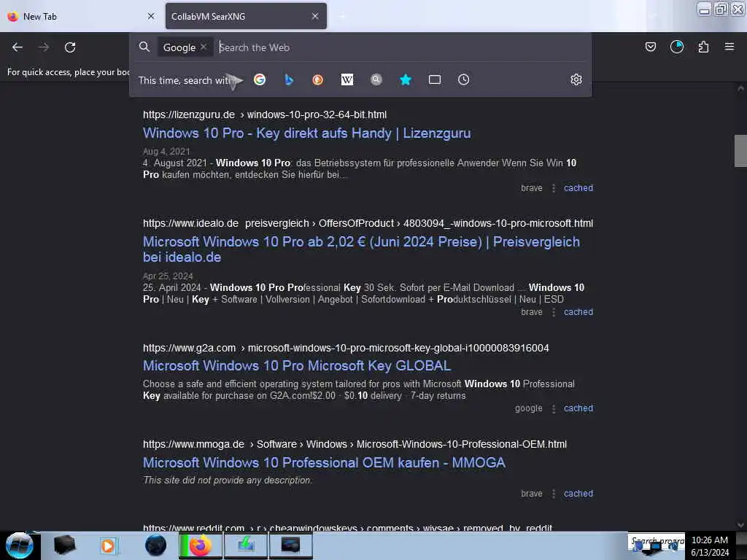Open the media player taskbar icon
The width and height of the screenshot is (747, 560).
(x=108, y=545)
